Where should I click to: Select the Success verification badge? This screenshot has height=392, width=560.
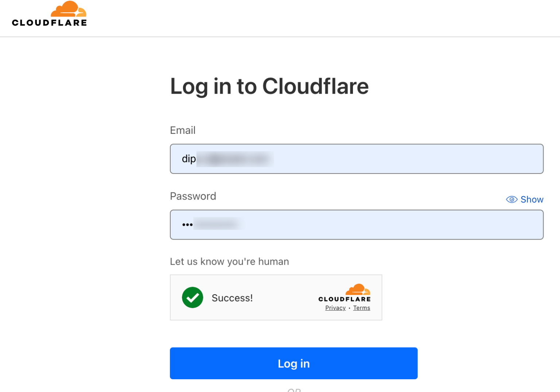point(276,297)
